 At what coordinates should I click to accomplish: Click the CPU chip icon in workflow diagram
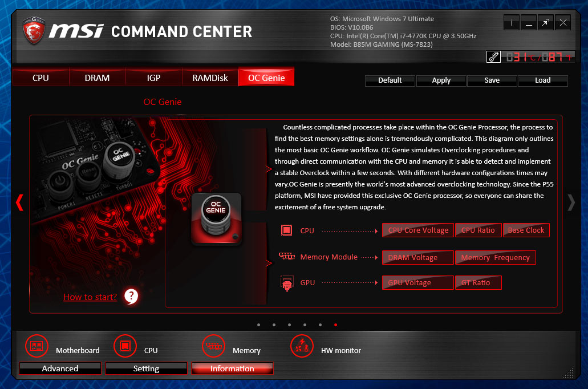286,230
